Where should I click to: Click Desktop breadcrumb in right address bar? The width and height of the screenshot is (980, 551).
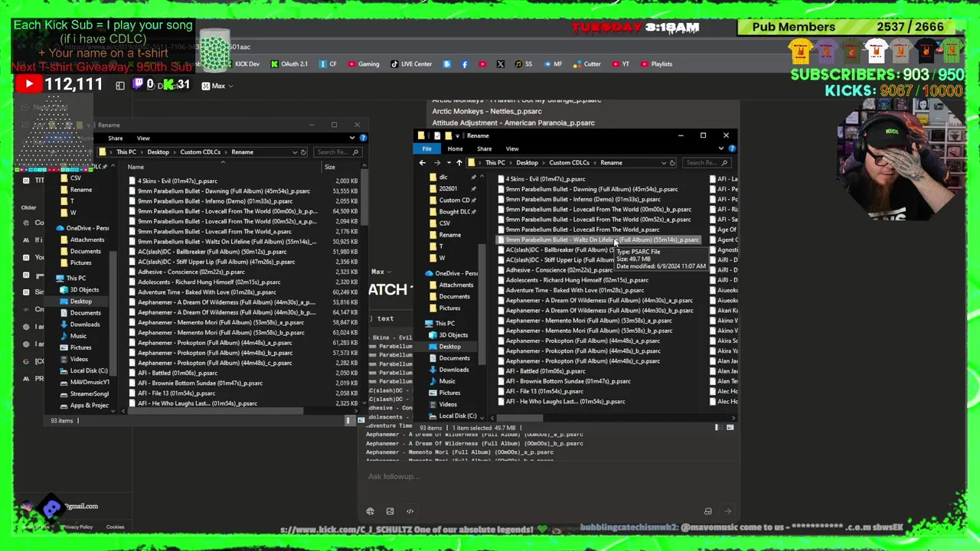527,162
